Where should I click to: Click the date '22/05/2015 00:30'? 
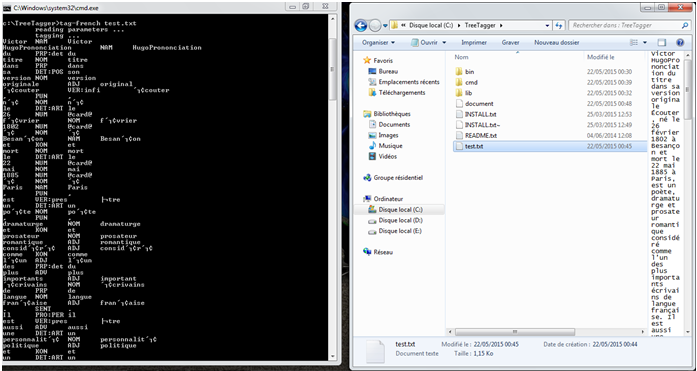[609, 72]
